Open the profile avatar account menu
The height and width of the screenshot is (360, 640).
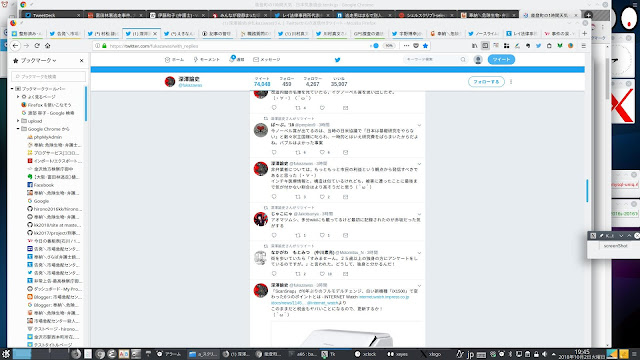click(478, 60)
